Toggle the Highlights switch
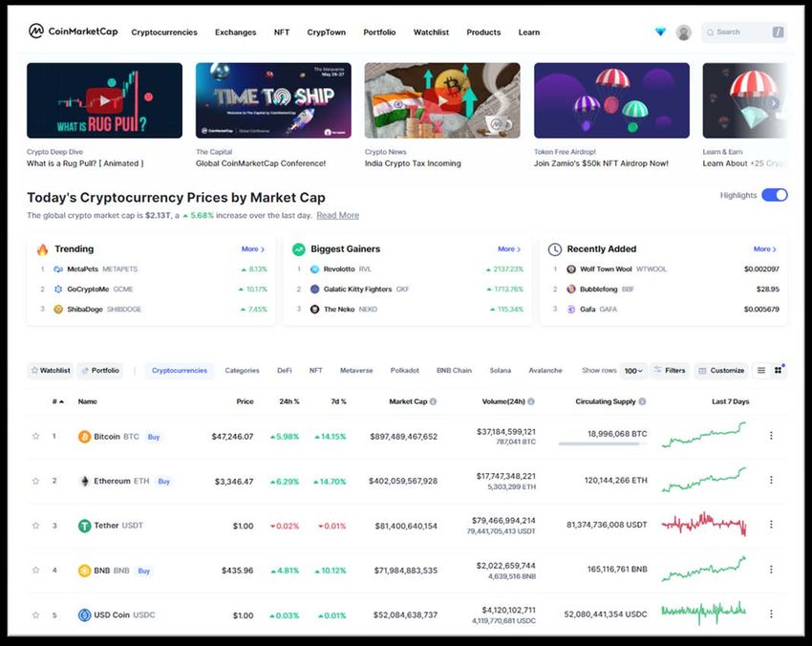The image size is (812, 646). point(775,195)
